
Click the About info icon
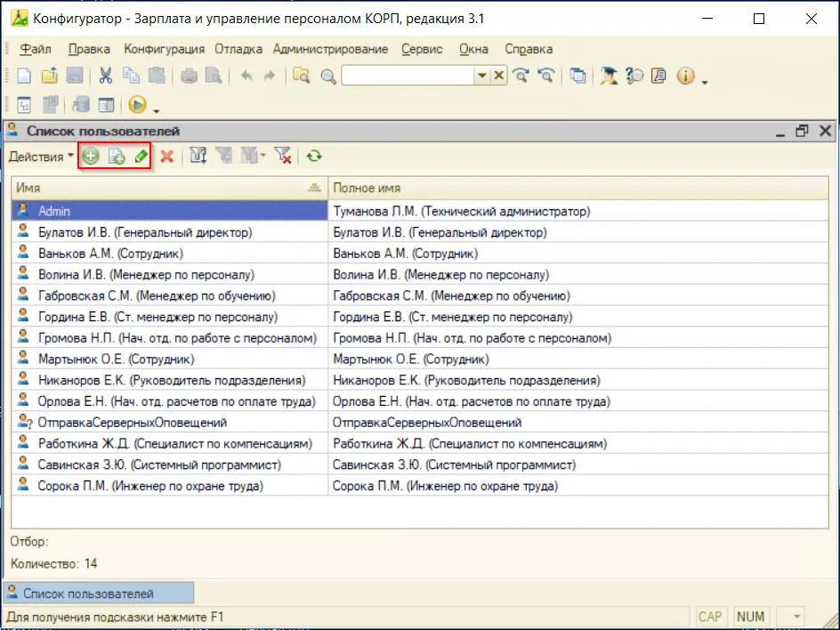pyautogui.click(x=684, y=77)
